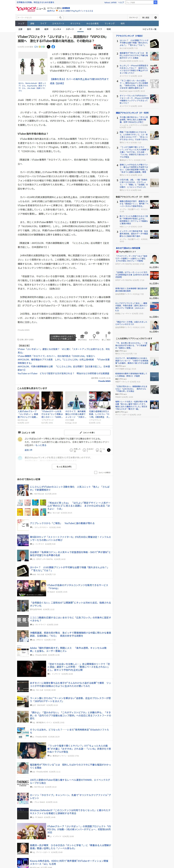This screenshot has width=174, height=868.
Task: Open the ヘルプ link at top
Action: click(121, 2)
